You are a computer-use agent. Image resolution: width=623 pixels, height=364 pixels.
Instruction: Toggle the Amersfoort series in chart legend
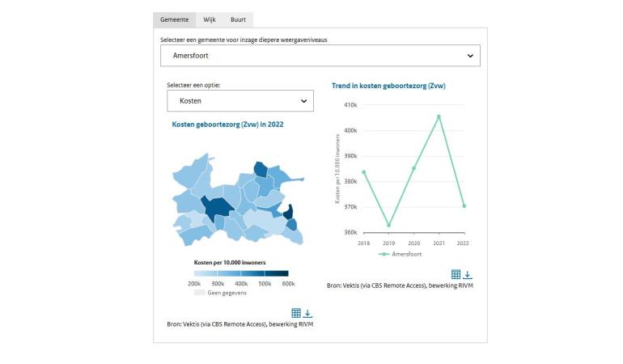tap(400, 254)
